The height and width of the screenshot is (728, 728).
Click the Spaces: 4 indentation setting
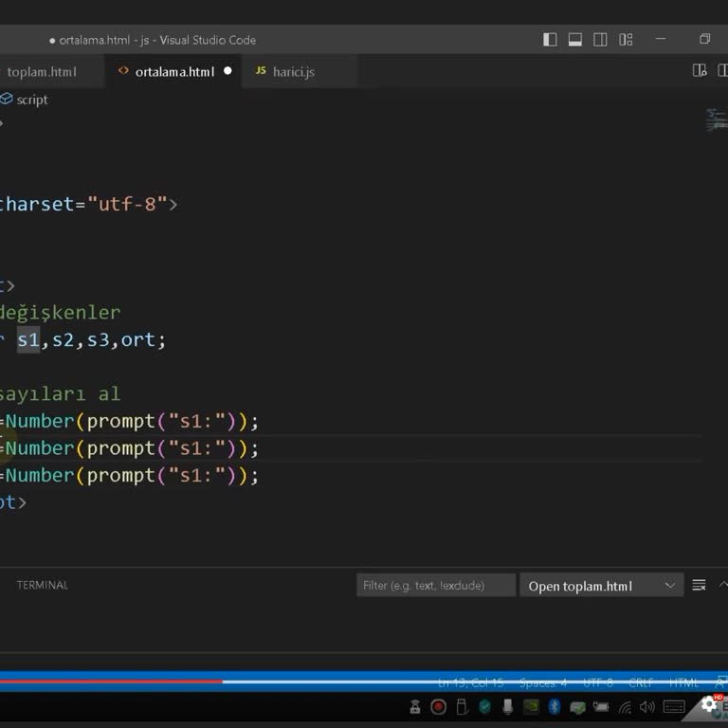coord(544,682)
